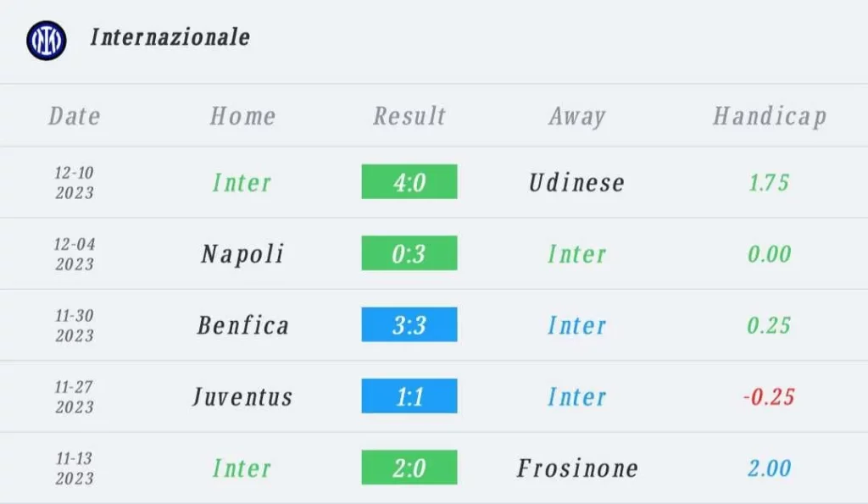Click the Internazionale club crest icon

(47, 41)
